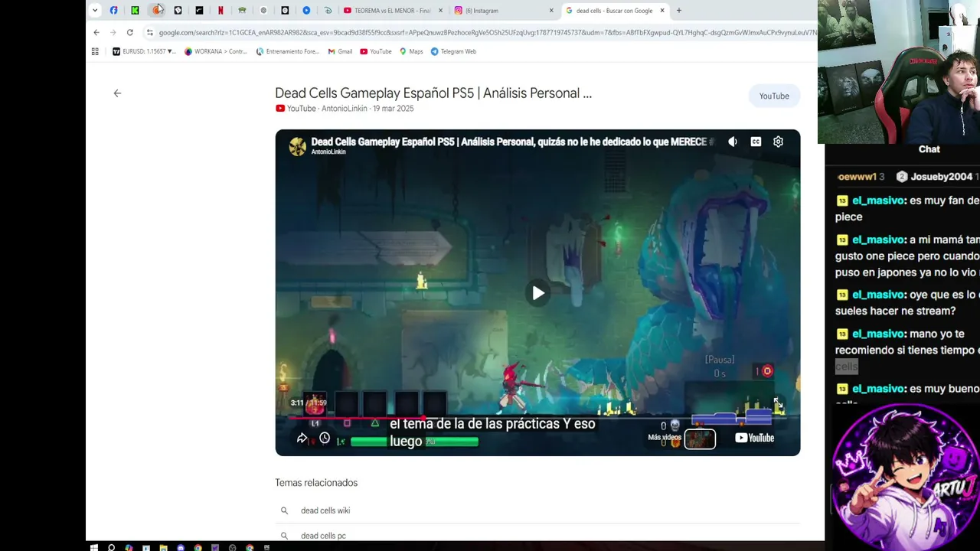
Task: Open the video on YouTube via logo
Action: tap(754, 439)
